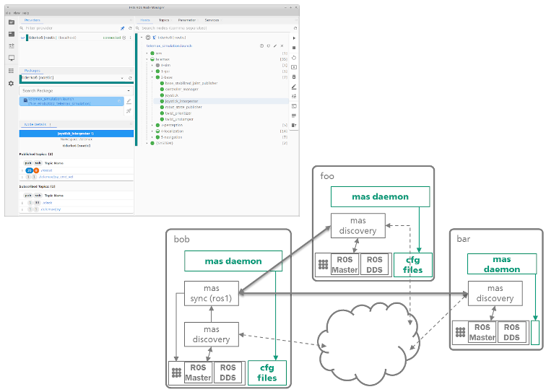Select the joystick_interpreter node
Image resolution: width=546 pixels, height=392 pixels.
click(182, 101)
